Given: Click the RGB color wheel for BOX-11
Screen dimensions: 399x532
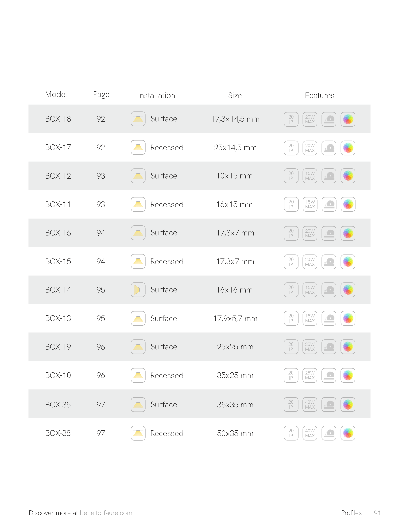Looking at the screenshot, I should tap(348, 204).
